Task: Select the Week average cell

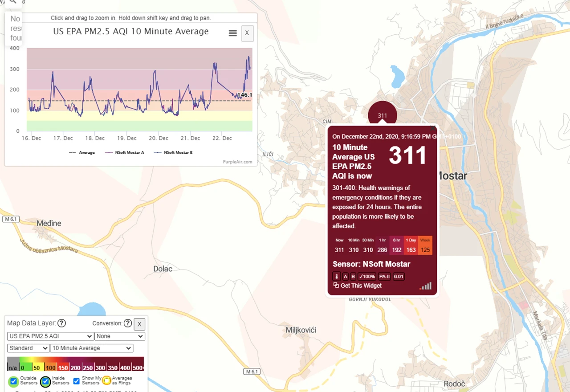Action: tap(425, 245)
